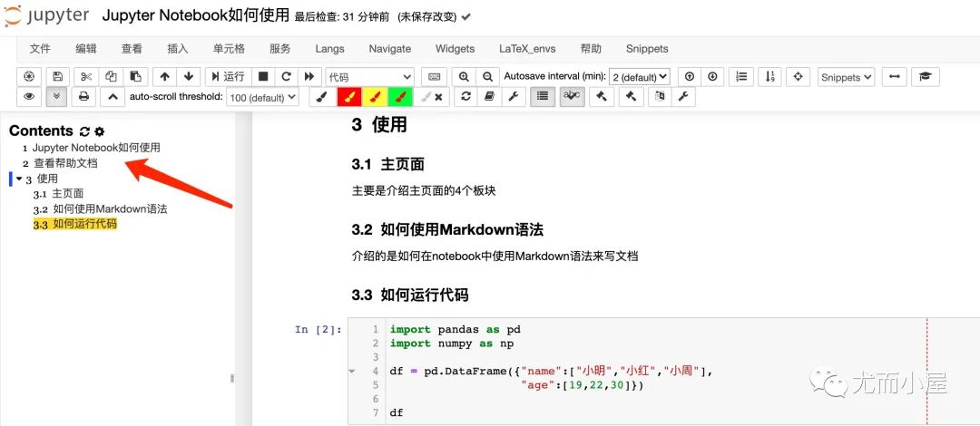Click the Jupyter logo

point(46,16)
